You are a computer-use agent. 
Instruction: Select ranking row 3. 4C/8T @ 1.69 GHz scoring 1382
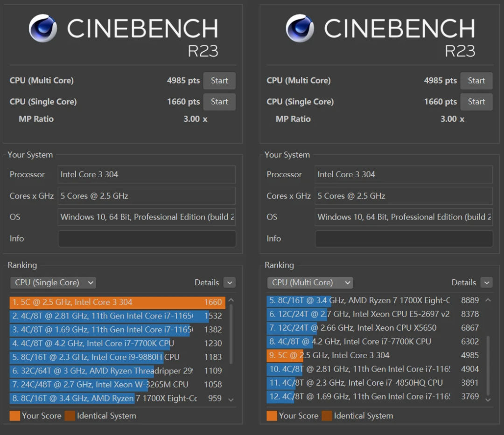[x=117, y=330]
